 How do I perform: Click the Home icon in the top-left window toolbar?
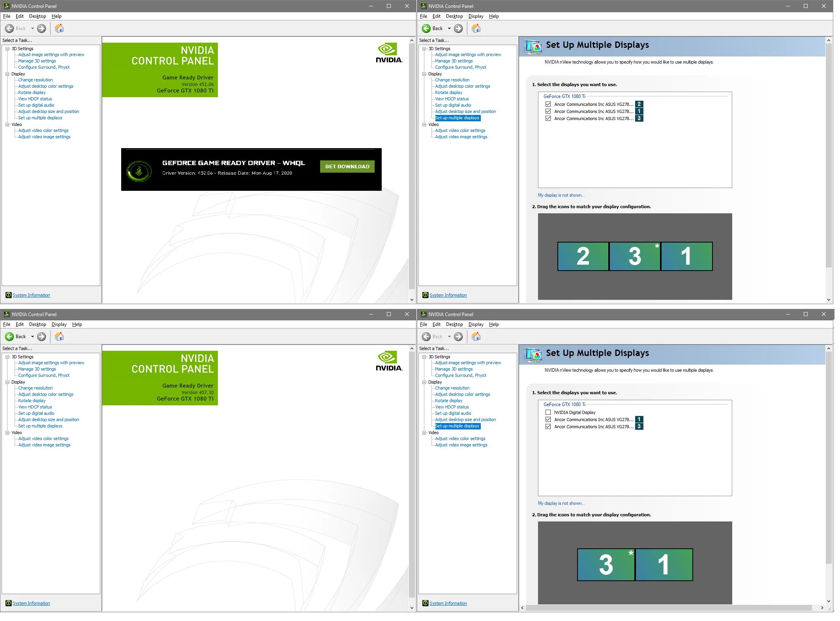(59, 28)
